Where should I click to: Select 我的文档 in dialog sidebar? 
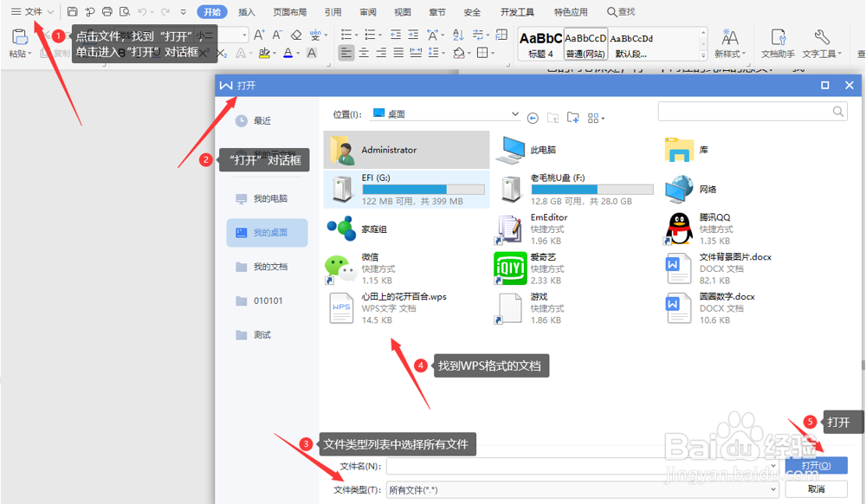pos(267,268)
